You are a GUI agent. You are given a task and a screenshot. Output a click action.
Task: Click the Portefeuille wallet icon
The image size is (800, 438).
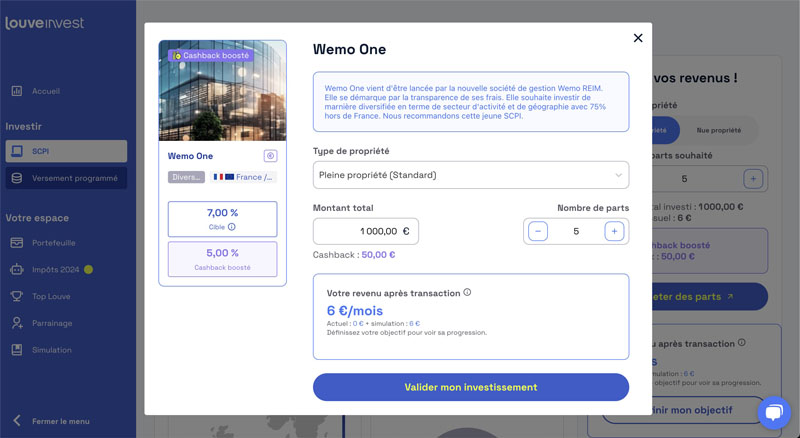(x=17, y=242)
